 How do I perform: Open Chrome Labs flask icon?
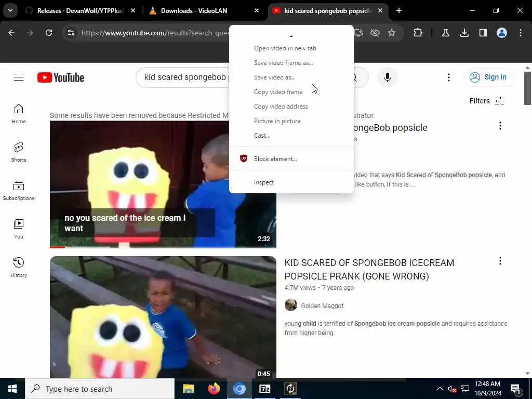[445, 33]
